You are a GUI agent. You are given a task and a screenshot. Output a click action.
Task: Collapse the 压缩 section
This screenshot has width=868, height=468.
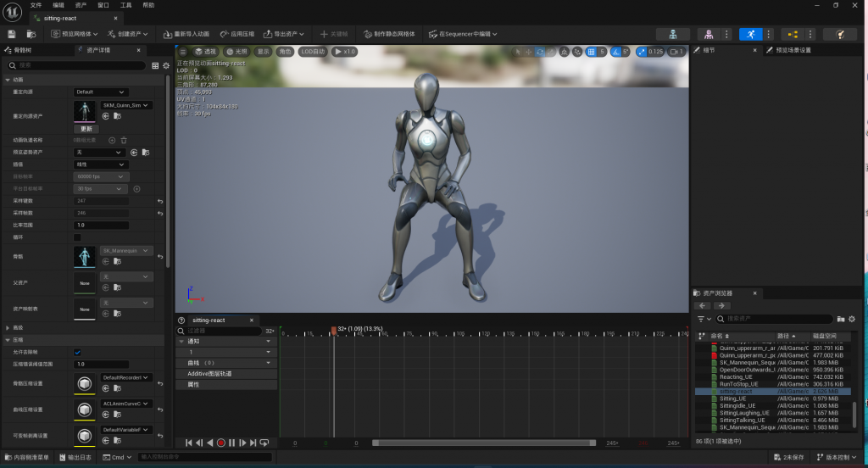(8, 340)
